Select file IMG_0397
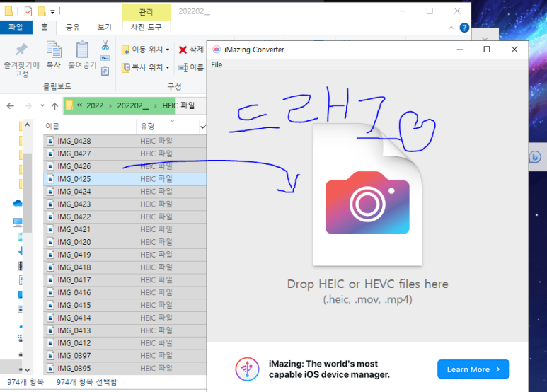 click(x=125, y=356)
